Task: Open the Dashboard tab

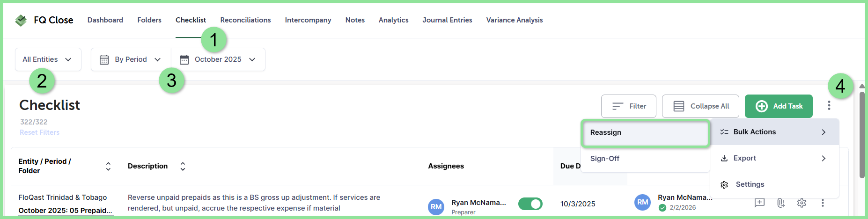Action: (x=105, y=20)
